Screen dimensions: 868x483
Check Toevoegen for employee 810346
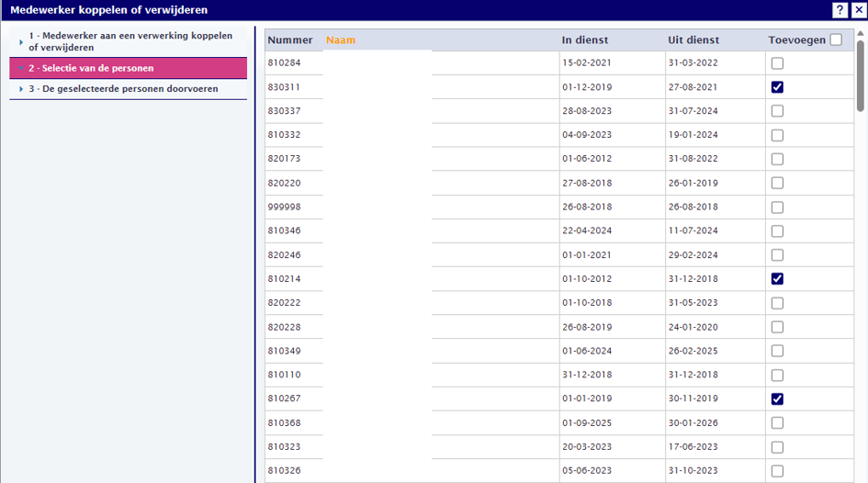777,230
